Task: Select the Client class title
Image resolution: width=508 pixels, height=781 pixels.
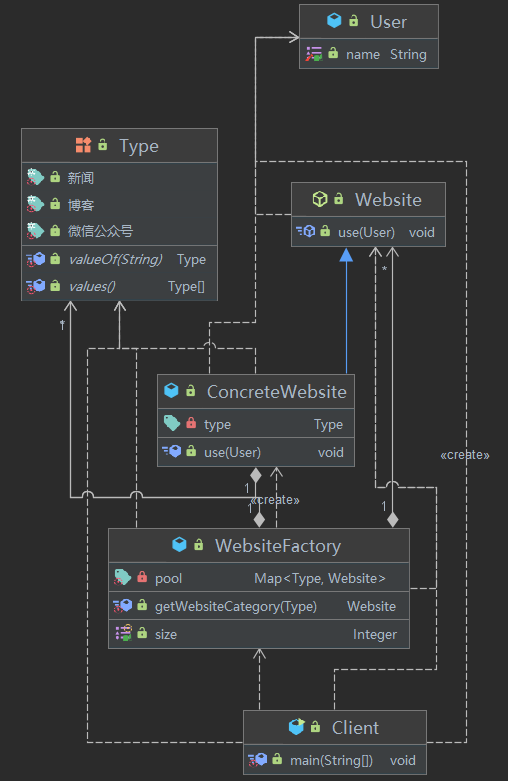Action: [x=355, y=728]
